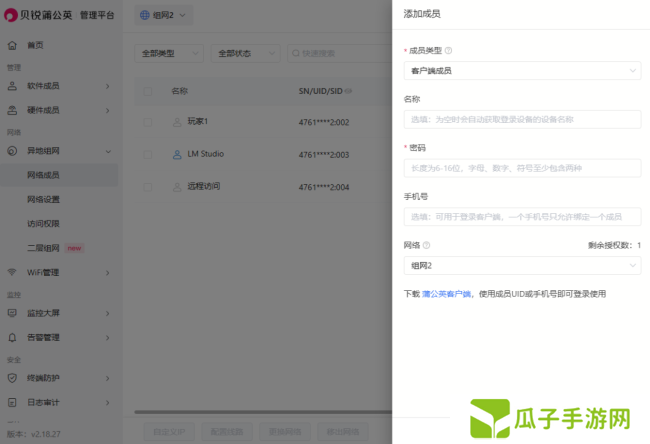Open the 全部状态 filter dropdown

coord(246,53)
